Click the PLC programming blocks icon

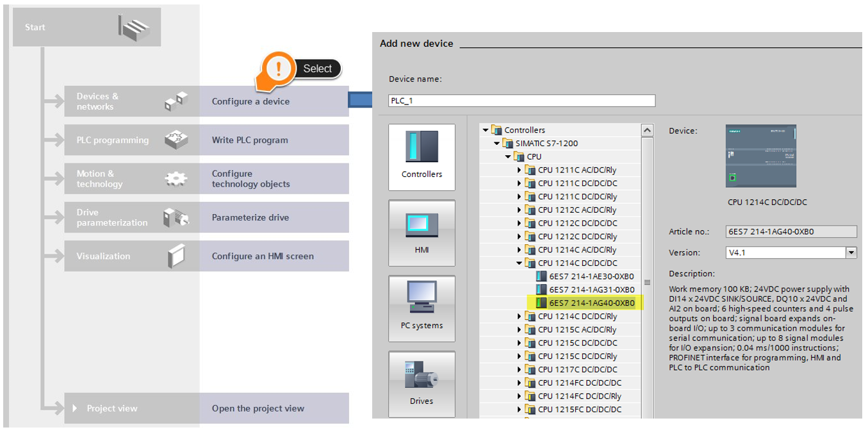point(176,140)
